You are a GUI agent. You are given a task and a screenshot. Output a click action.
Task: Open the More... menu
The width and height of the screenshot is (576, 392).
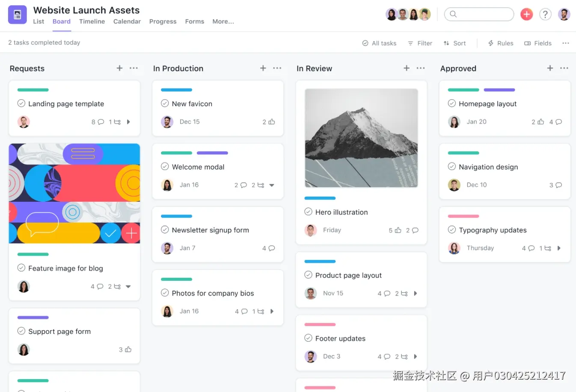pos(223,21)
